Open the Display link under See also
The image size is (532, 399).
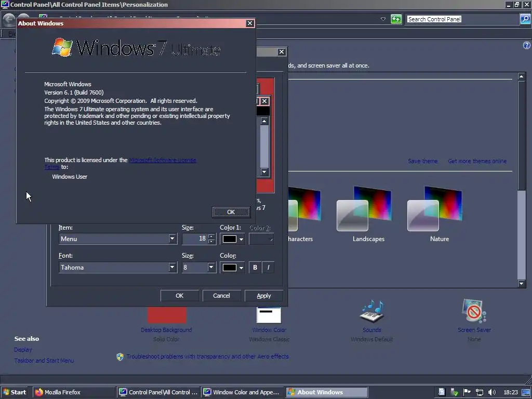(23, 350)
